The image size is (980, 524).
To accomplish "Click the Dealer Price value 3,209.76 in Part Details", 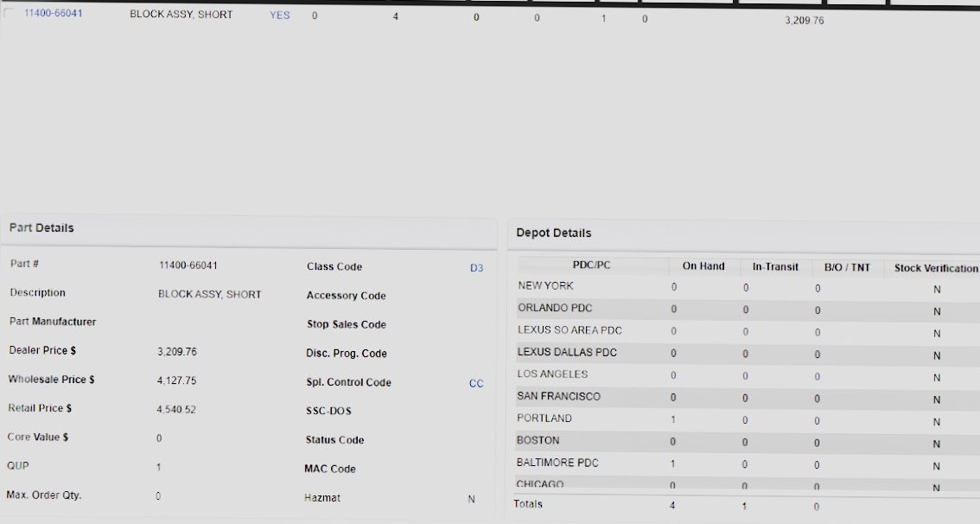I will (x=177, y=351).
